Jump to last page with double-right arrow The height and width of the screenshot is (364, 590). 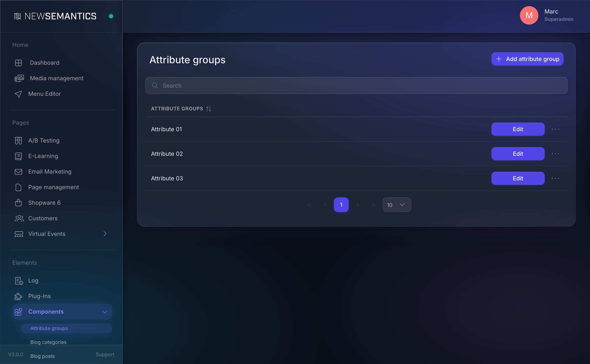[x=373, y=205]
